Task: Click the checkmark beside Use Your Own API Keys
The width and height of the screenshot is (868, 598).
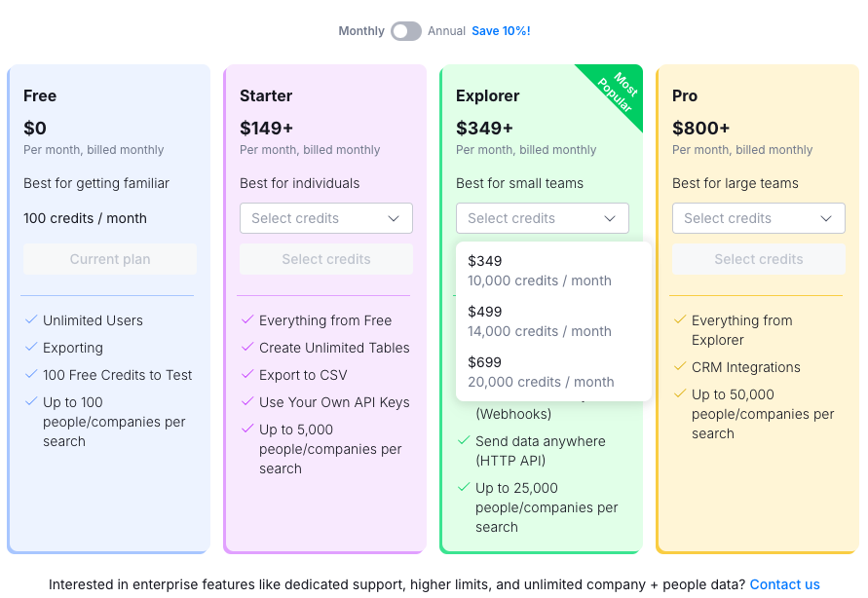Action: pos(247,402)
